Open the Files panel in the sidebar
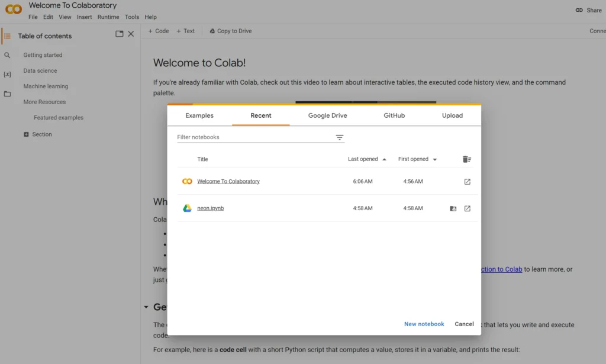The height and width of the screenshot is (364, 606). click(7, 94)
